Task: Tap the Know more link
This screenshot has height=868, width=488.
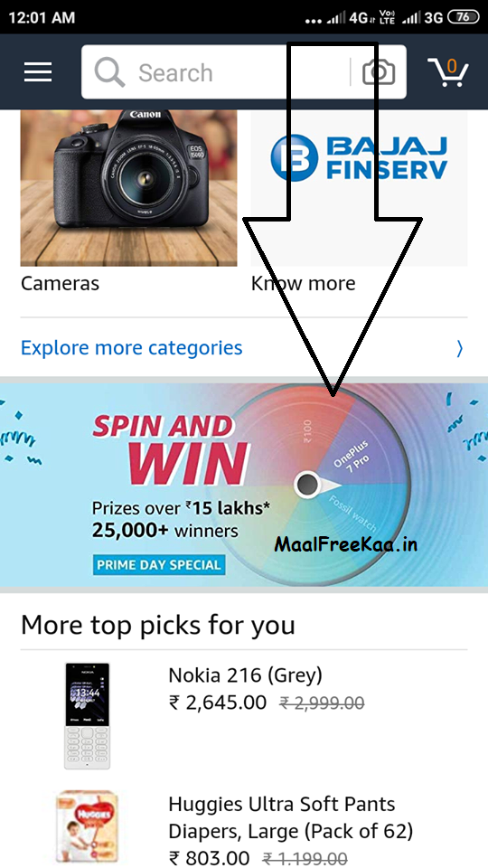Action: click(x=304, y=283)
